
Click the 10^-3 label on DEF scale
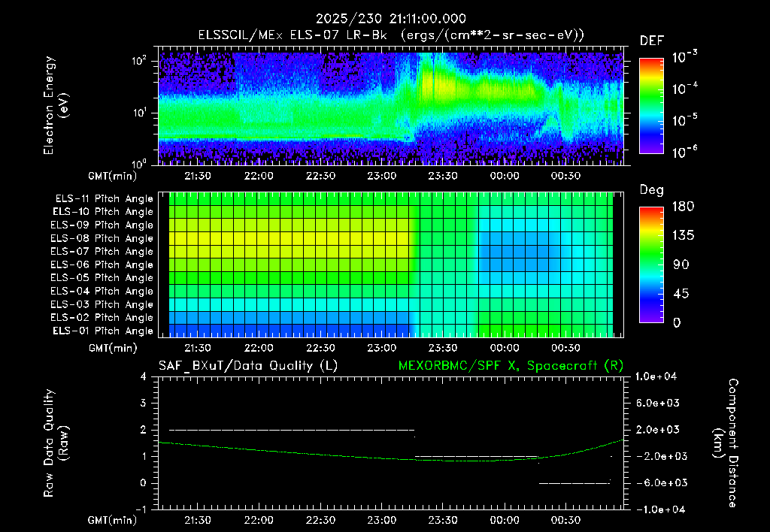684,57
